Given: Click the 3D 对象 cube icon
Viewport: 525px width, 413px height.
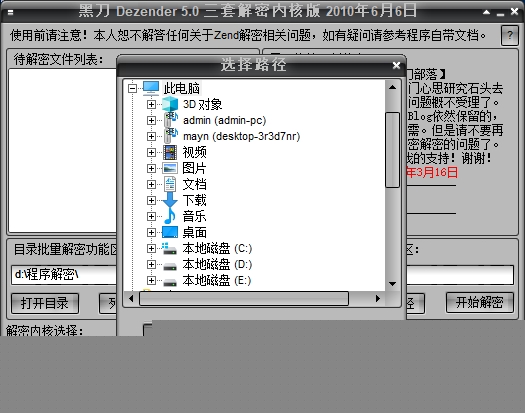Looking at the screenshot, I should [x=170, y=104].
